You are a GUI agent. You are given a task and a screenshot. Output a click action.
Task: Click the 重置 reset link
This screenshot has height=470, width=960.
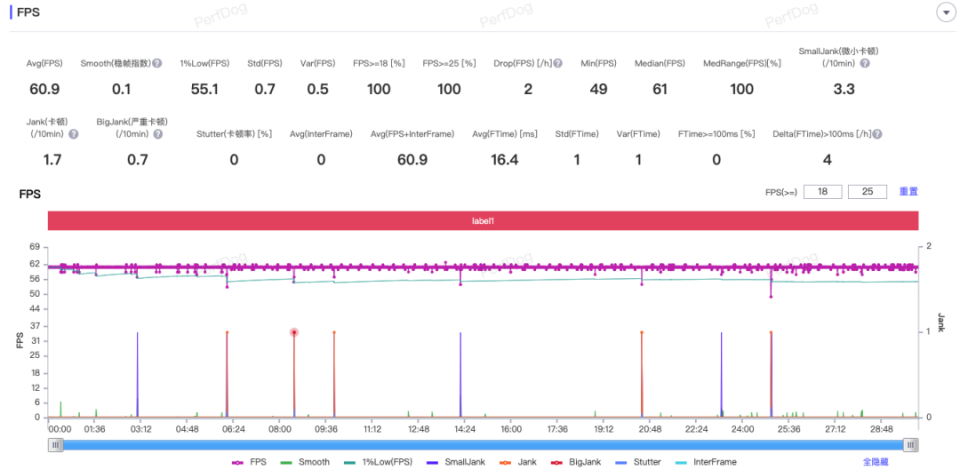click(909, 192)
